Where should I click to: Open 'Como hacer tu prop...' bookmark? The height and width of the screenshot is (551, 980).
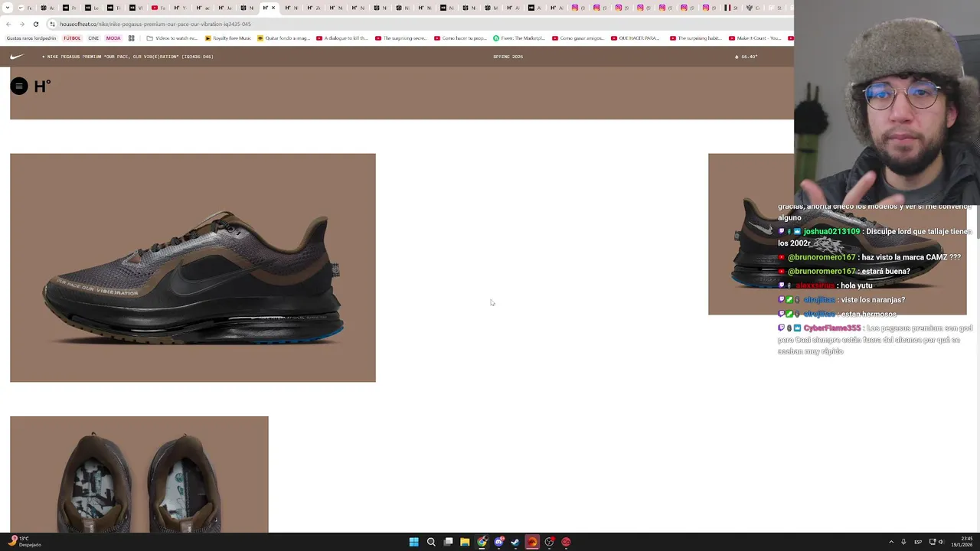point(460,38)
